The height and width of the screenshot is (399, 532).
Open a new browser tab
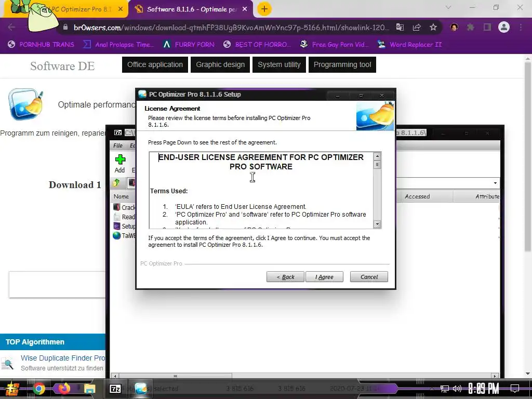pos(264,9)
